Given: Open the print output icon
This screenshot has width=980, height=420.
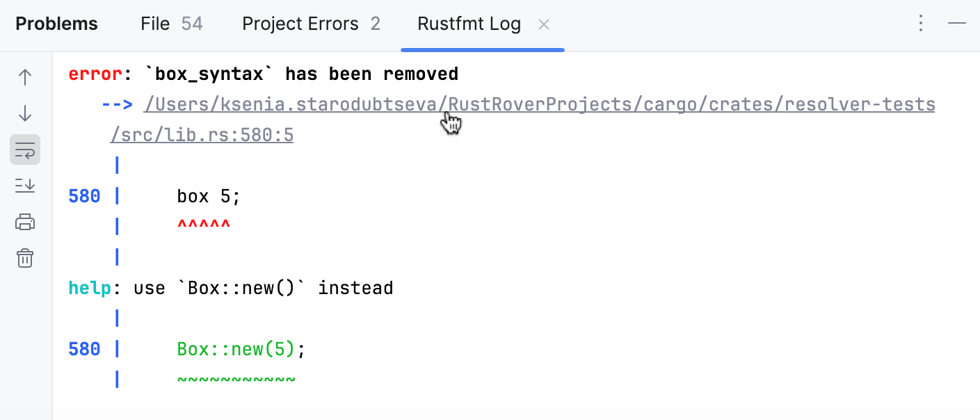Looking at the screenshot, I should (x=25, y=221).
